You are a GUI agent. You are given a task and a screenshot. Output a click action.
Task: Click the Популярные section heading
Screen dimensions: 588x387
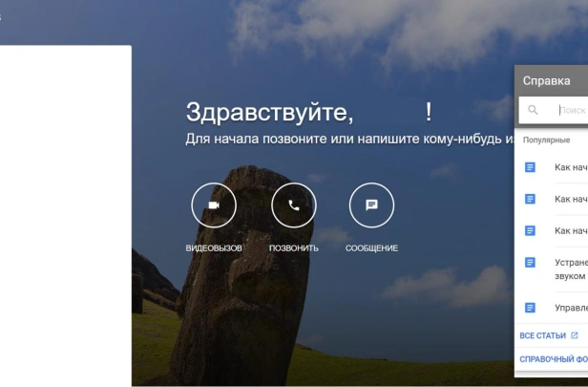pos(546,140)
